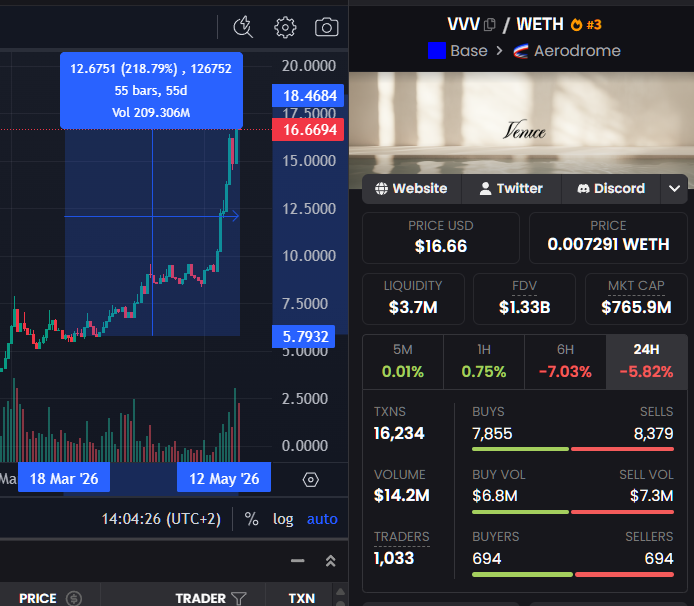Click the BUY VOL $6.8M value
Viewport: 694px width, 606px height.
pos(495,496)
